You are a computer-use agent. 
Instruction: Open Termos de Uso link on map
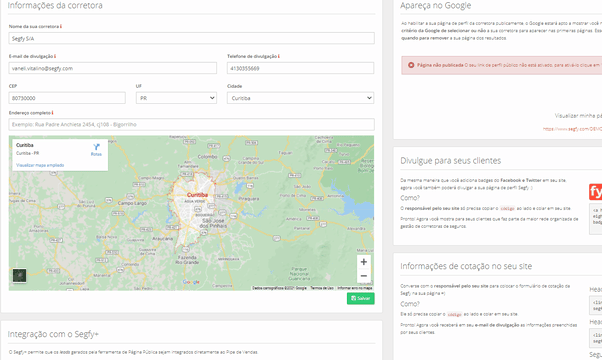tap(322, 288)
